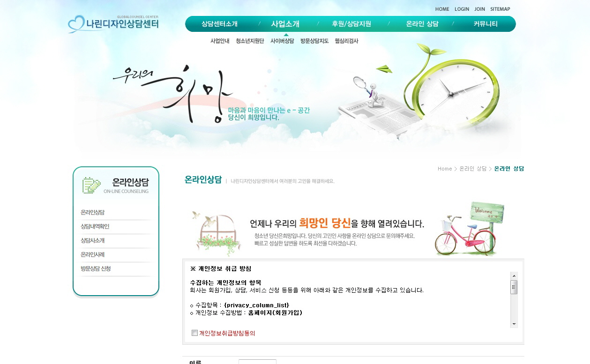Open the 사업소개 main menu
The width and height of the screenshot is (590, 364).
pos(285,24)
